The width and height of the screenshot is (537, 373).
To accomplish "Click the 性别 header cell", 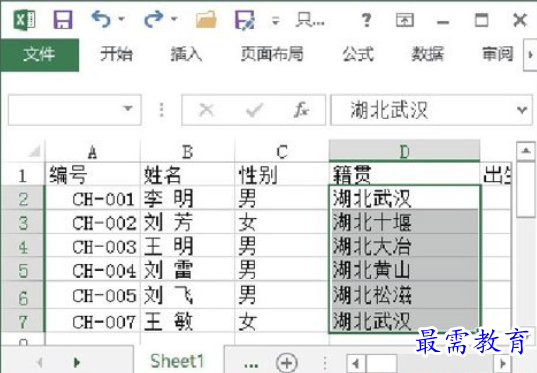I will point(282,175).
